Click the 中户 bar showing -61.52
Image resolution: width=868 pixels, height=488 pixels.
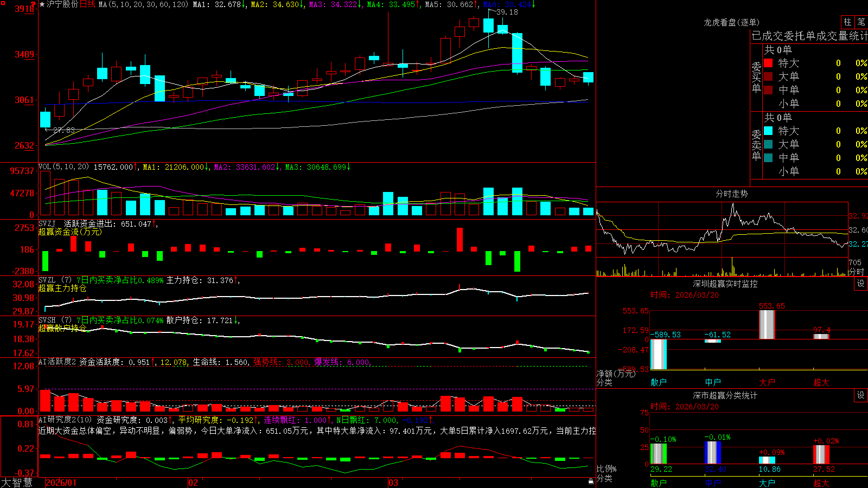click(x=713, y=341)
